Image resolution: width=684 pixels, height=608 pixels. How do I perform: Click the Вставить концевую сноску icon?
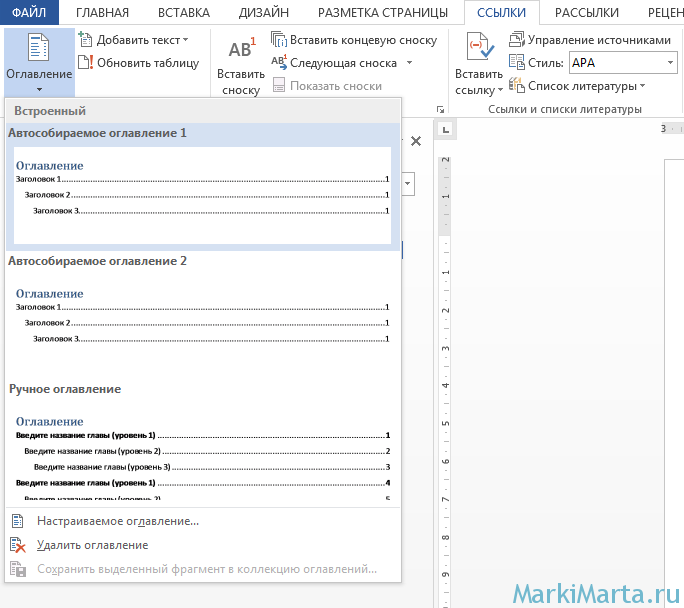[x=279, y=40]
